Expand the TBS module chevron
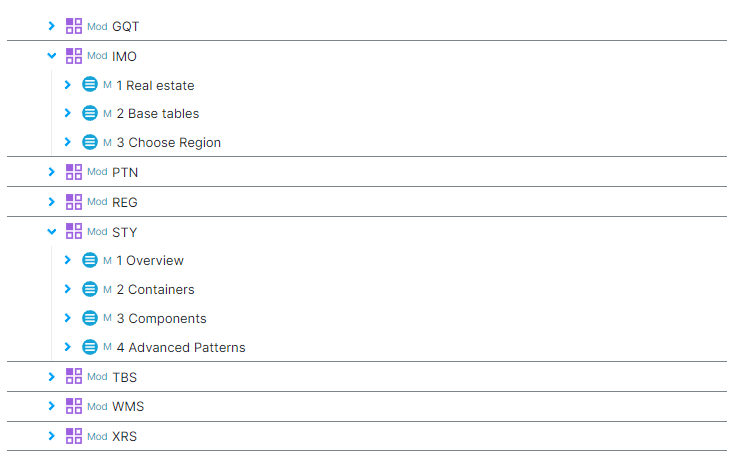 click(52, 377)
